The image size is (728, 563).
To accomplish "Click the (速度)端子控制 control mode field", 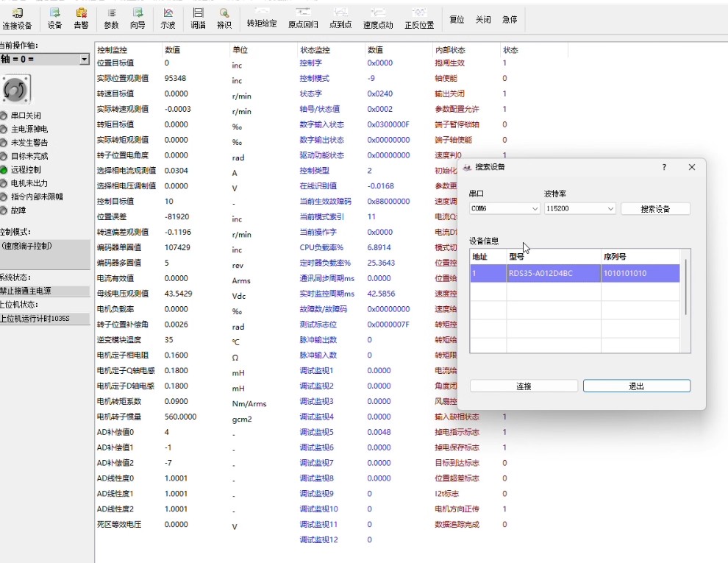I will point(45,254).
